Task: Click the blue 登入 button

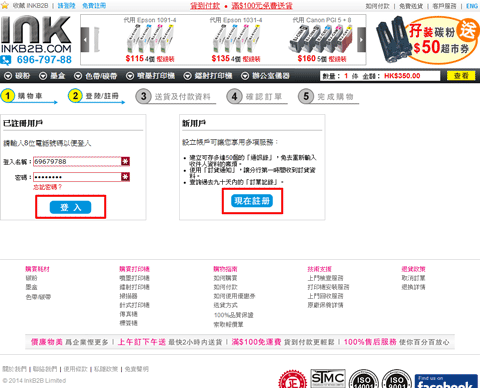Action: [70, 207]
